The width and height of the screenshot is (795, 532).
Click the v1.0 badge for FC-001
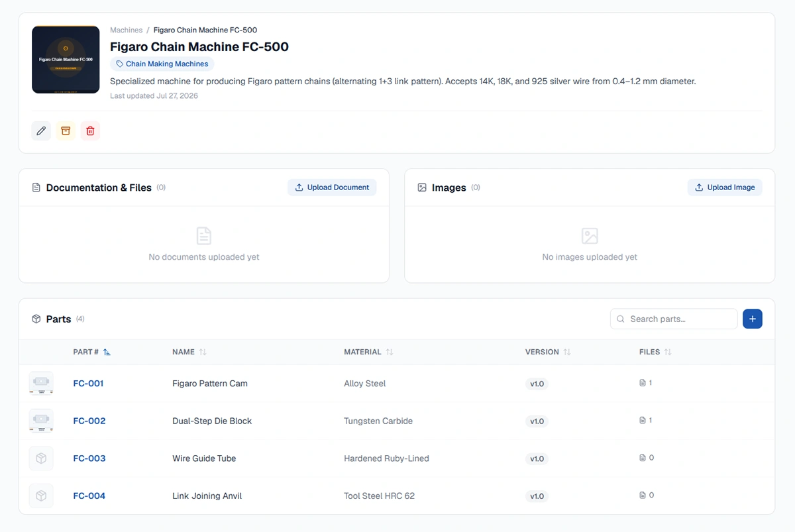point(537,384)
